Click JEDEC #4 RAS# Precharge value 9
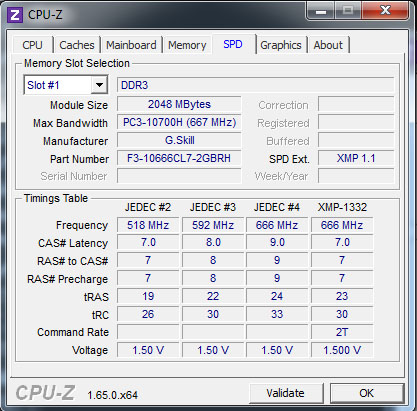 tap(277, 278)
